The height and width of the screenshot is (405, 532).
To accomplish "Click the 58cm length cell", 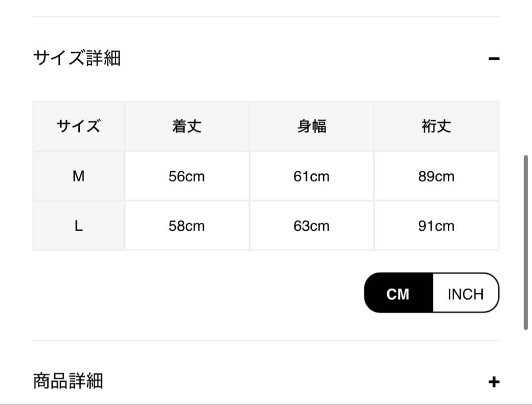I will [x=187, y=226].
